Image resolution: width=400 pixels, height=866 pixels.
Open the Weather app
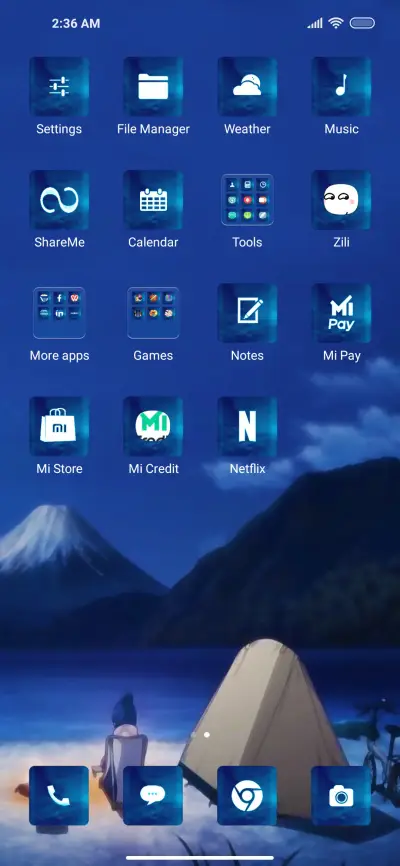[247, 87]
